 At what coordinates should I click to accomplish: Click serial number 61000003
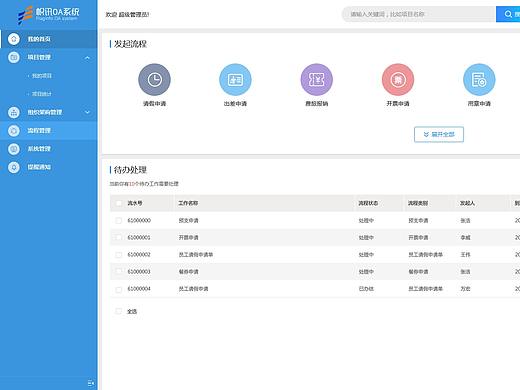(x=139, y=272)
